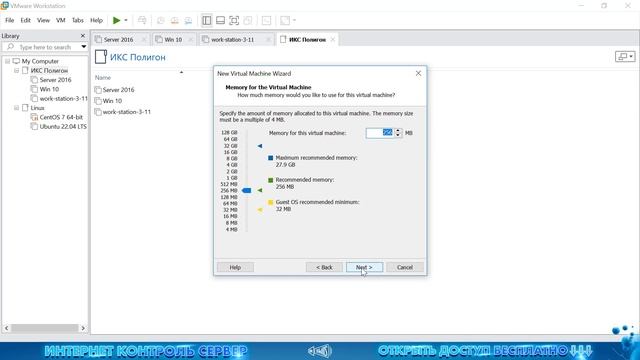Viewport: 640px width, 360px height.
Task: Close the Library panel
Action: click(x=83, y=36)
